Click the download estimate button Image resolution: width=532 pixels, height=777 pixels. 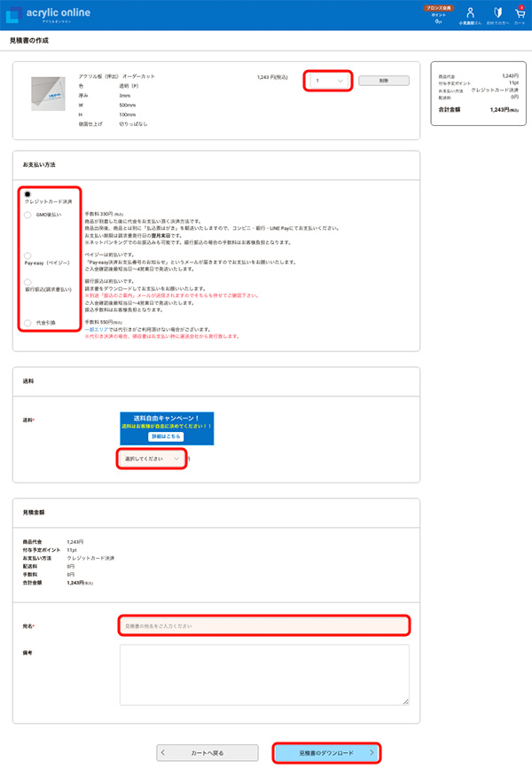(x=326, y=753)
